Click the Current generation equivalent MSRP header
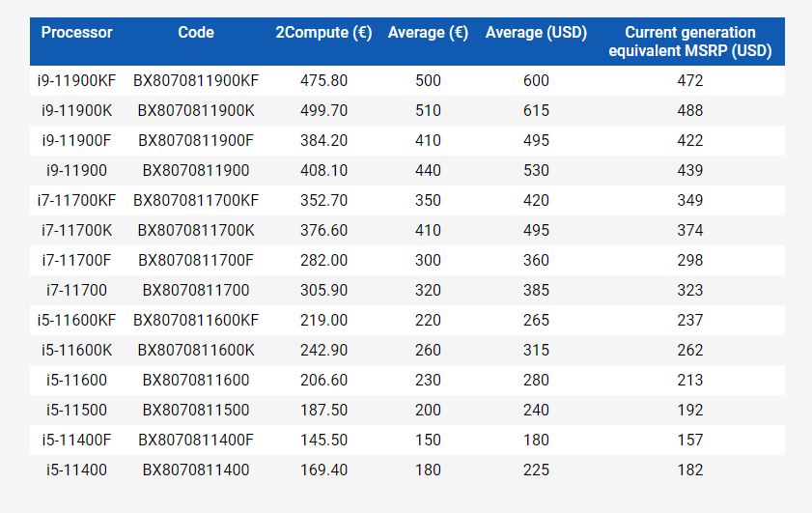 [x=690, y=42]
